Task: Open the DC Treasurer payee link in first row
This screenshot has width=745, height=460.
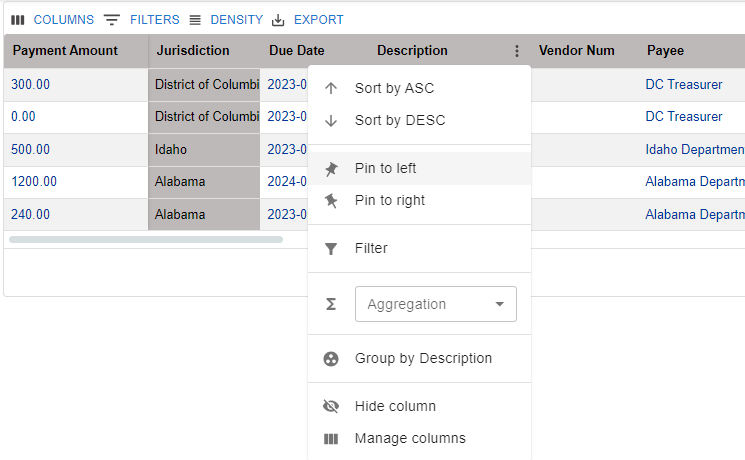Action: click(684, 85)
